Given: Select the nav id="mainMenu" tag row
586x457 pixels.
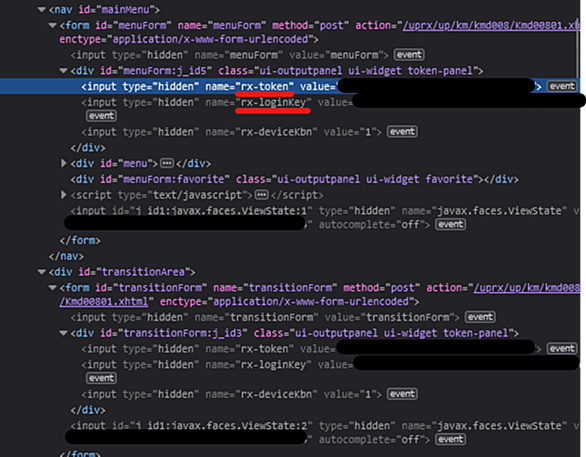Looking at the screenshot, I should pos(104,10).
